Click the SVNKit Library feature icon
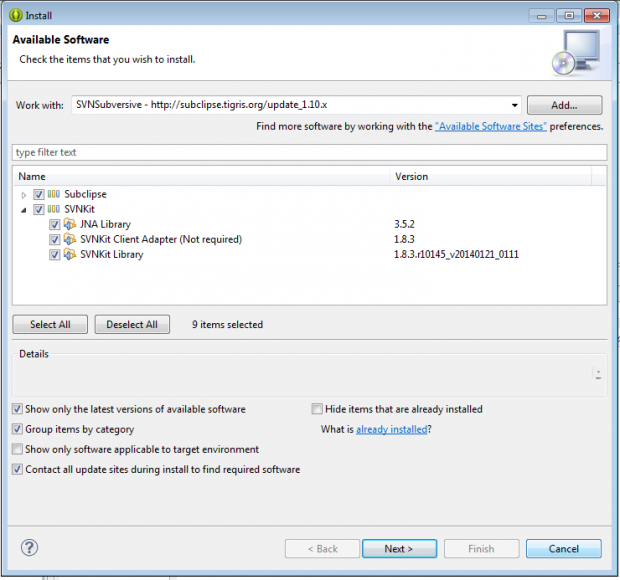The width and height of the screenshot is (620, 580). 70,254
